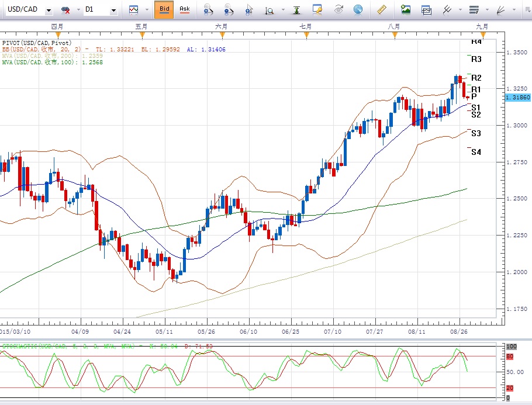
Task: Click the R3 pivot level label
Action: pyautogui.click(x=476, y=60)
